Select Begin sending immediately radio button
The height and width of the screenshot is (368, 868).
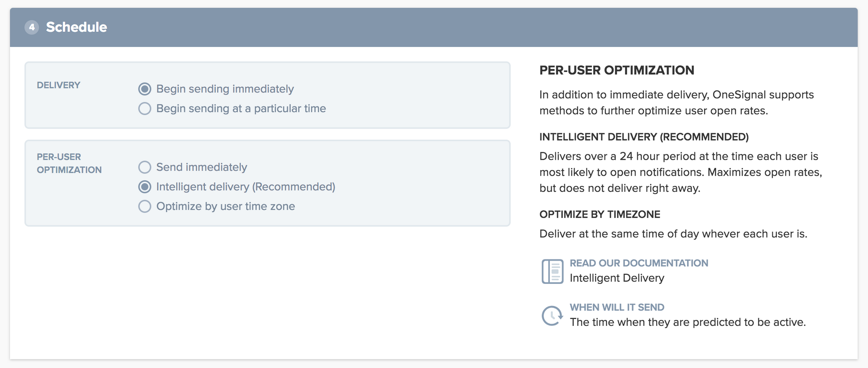pos(145,89)
